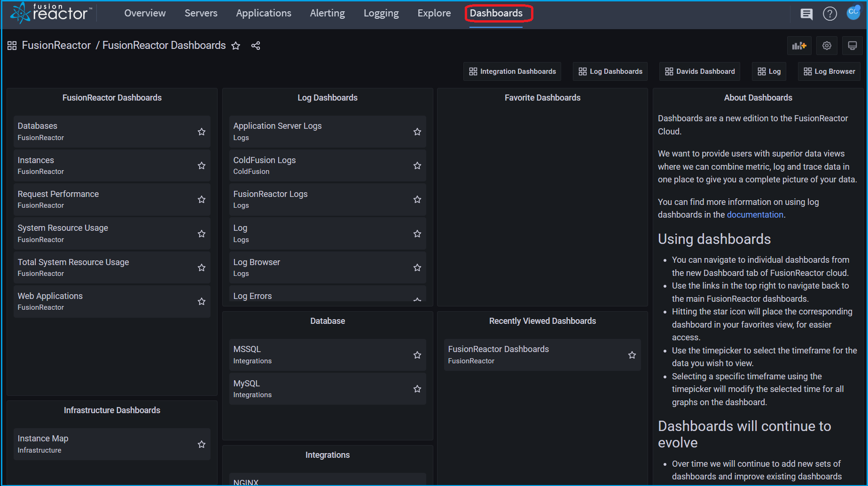The image size is (868, 486).
Task: Click FusionReactor folder in the breadcrumb
Action: click(56, 45)
